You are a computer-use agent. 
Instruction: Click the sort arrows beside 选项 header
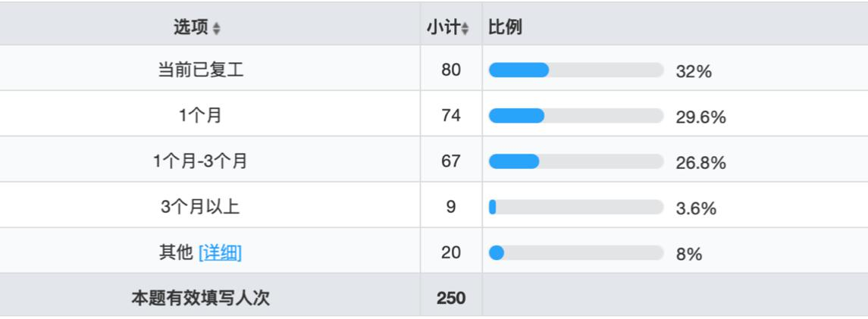coord(217,29)
